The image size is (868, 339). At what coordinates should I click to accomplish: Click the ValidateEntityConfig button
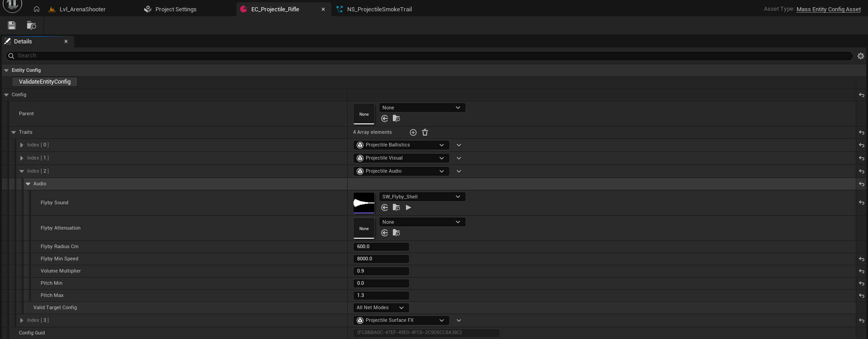[x=45, y=82]
